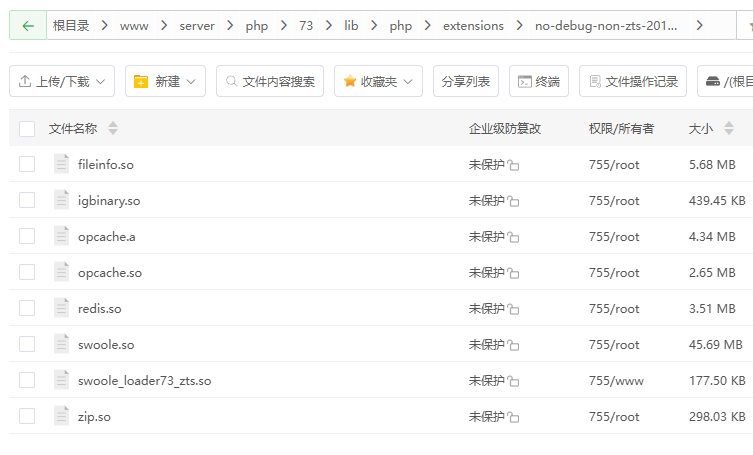Click the lock icon for swoole_loader73_zts.so

pyautogui.click(x=513, y=381)
